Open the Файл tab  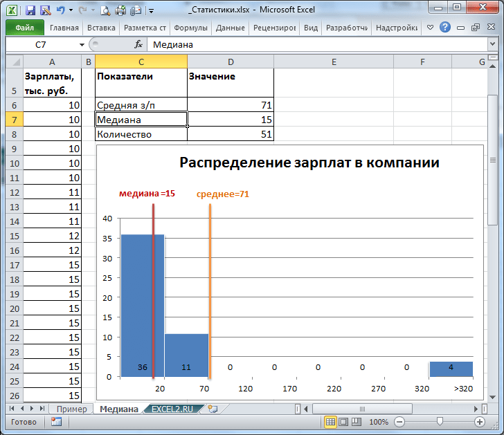coord(25,28)
